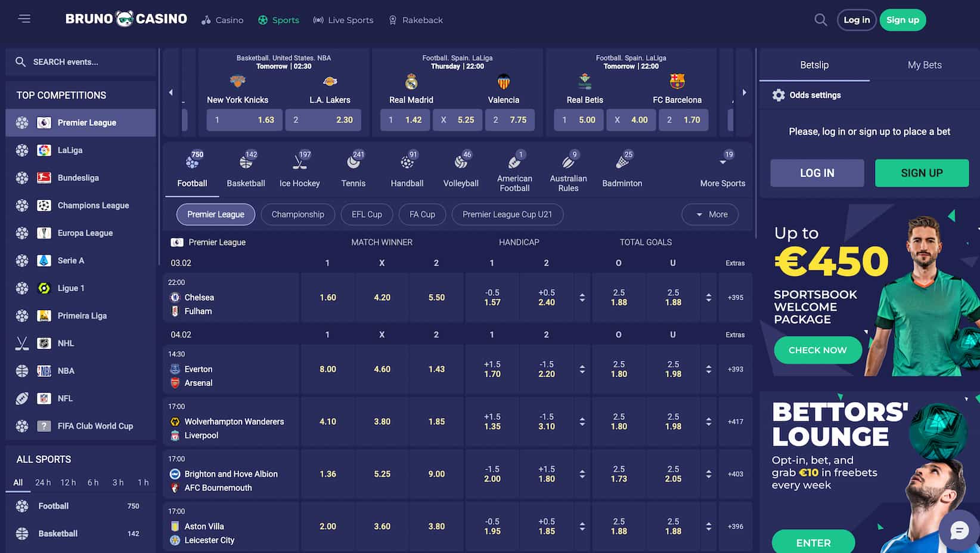
Task: Open the Live Sports nav item
Action: pos(343,20)
